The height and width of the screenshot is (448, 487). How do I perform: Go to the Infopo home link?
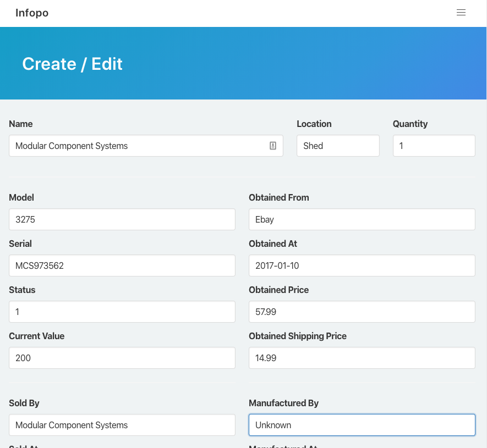coord(32,13)
